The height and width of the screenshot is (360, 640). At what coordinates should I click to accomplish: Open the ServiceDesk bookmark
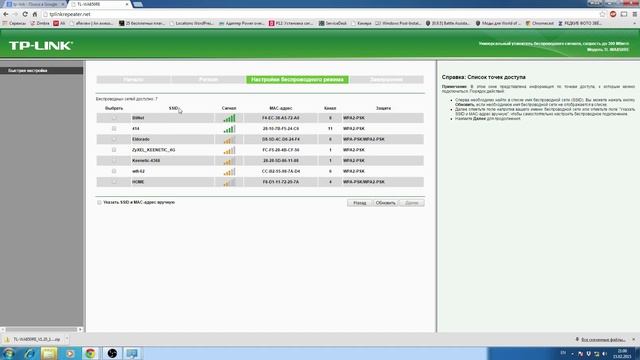click(333, 24)
